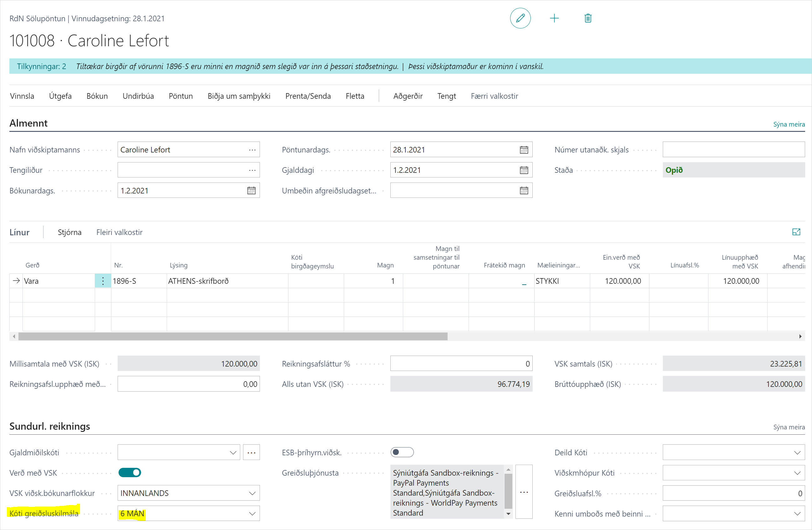
Task: Open the Aðgerðir menu
Action: tap(408, 96)
